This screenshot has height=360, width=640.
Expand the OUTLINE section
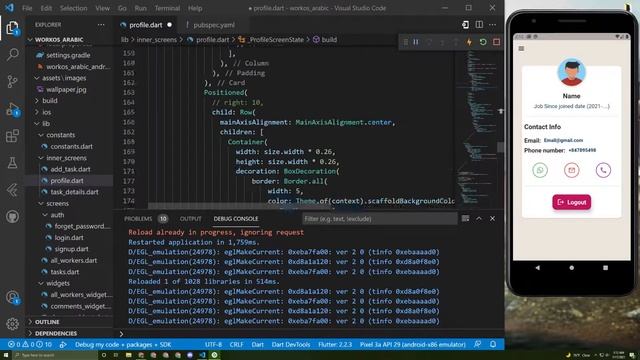click(47, 322)
